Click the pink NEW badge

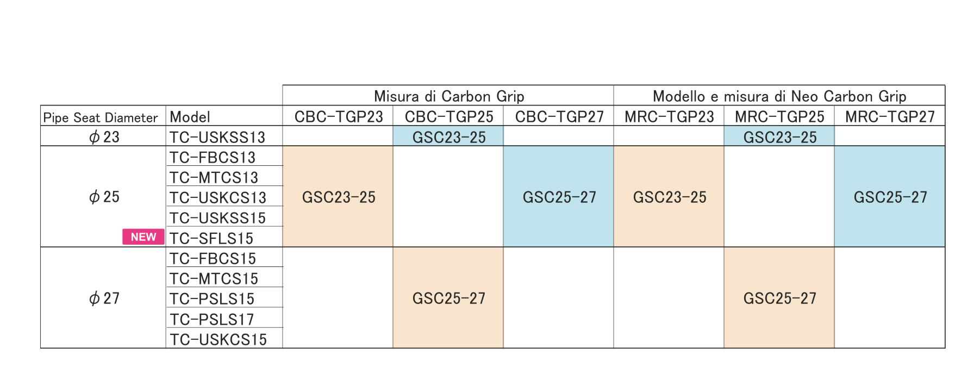(x=143, y=237)
